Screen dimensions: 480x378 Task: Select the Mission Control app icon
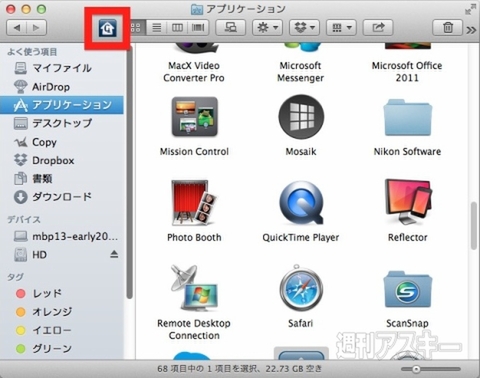195,117
